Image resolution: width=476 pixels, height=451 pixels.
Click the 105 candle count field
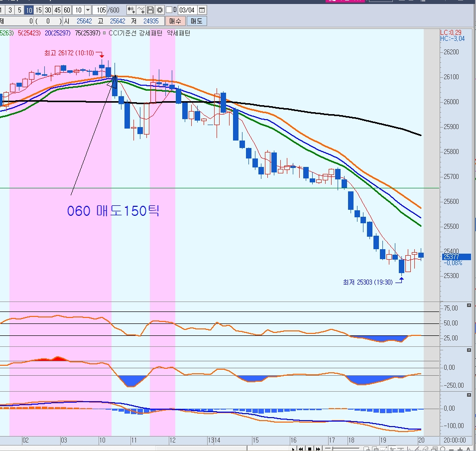101,10
